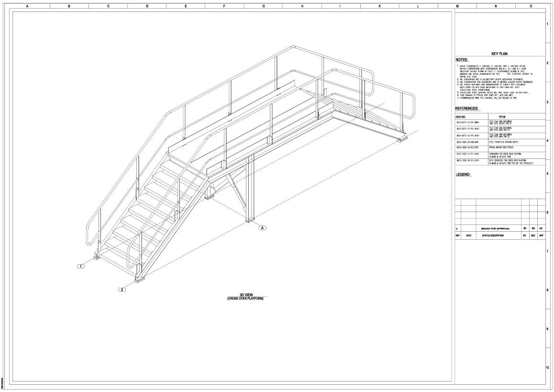
Task: Select the DATE header cell in revision block
Action: pyautogui.click(x=469, y=235)
